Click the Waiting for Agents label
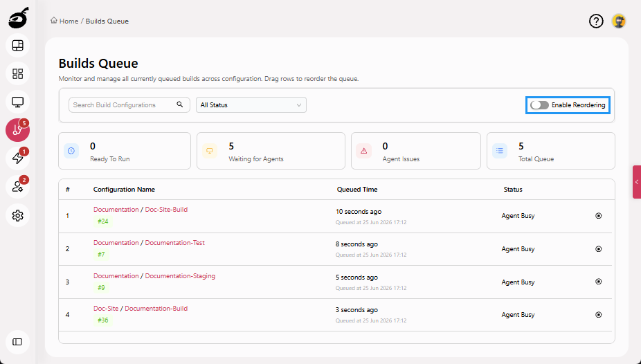641x364 pixels. click(x=256, y=159)
